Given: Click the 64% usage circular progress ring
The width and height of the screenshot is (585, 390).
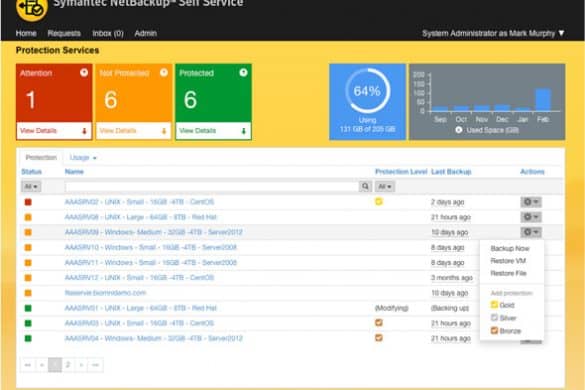Looking at the screenshot, I should (367, 91).
